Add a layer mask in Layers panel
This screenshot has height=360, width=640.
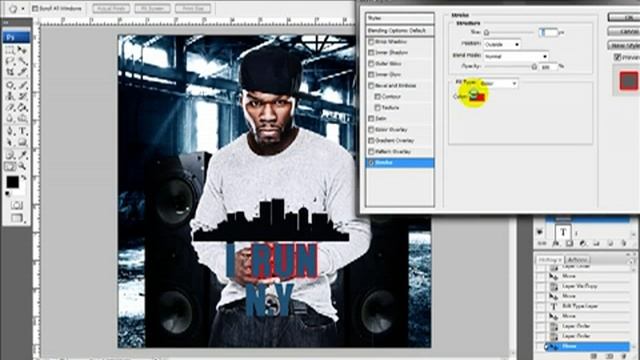(569, 244)
